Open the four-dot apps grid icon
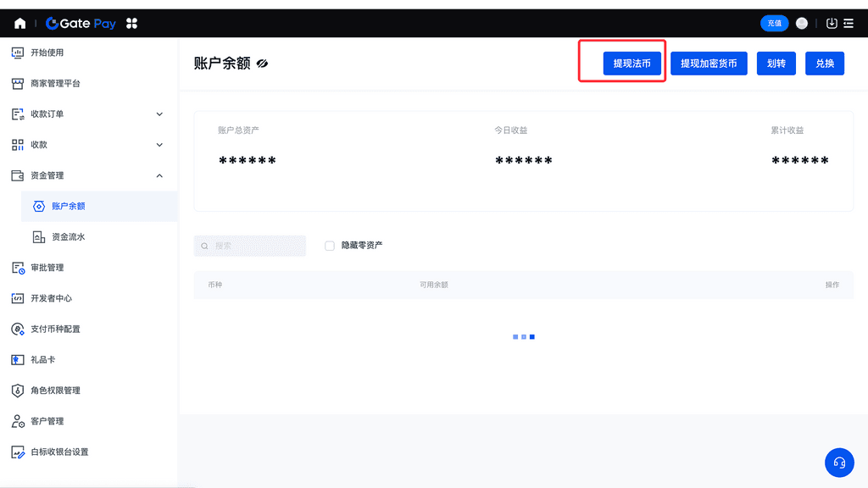The image size is (868, 488). pos(131,24)
